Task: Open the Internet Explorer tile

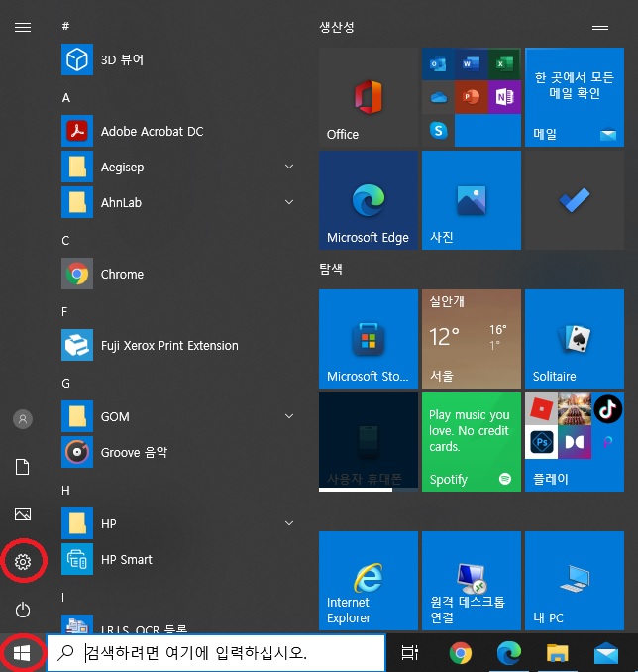Action: [369, 581]
